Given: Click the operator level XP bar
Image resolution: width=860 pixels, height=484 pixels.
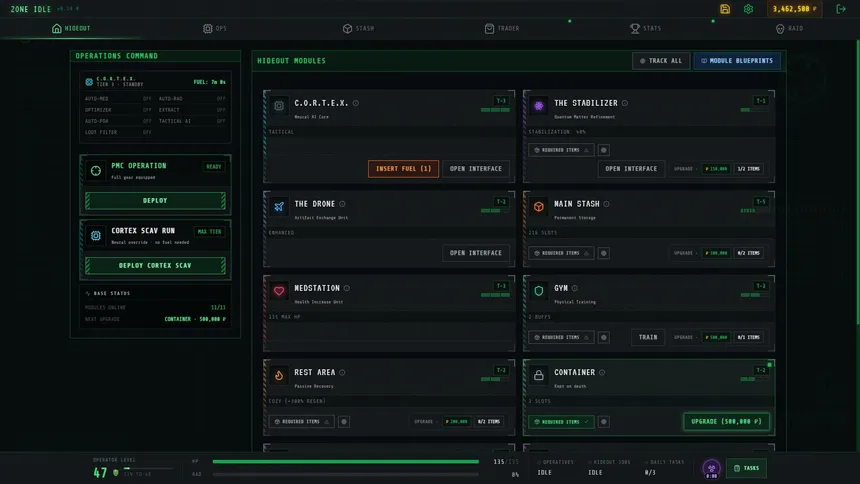Looking at the screenshot, I should click(x=148, y=468).
